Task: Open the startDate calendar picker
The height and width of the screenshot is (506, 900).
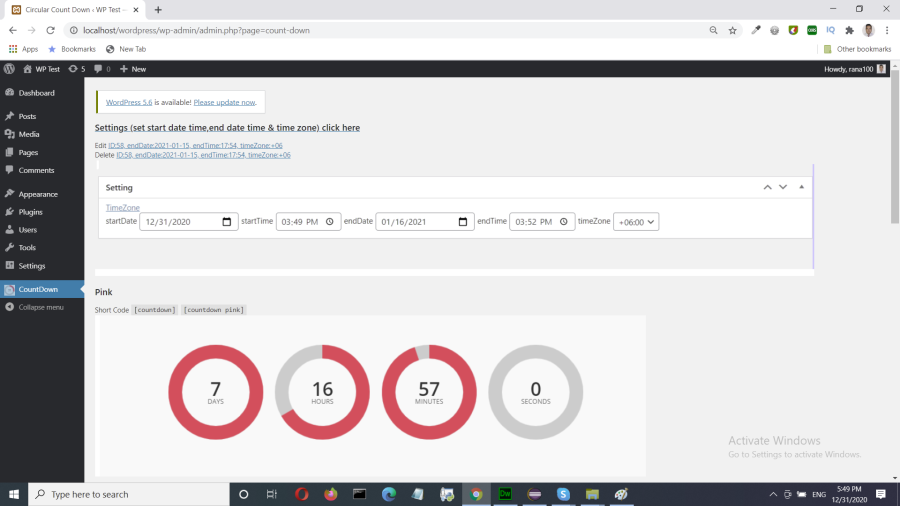Action: 227,221
